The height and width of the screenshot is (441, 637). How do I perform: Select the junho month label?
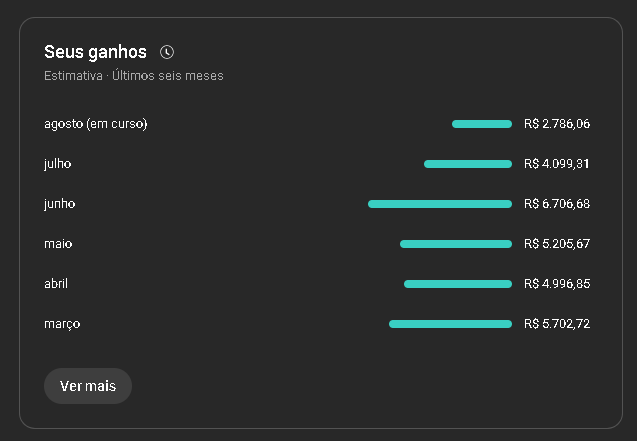60,204
